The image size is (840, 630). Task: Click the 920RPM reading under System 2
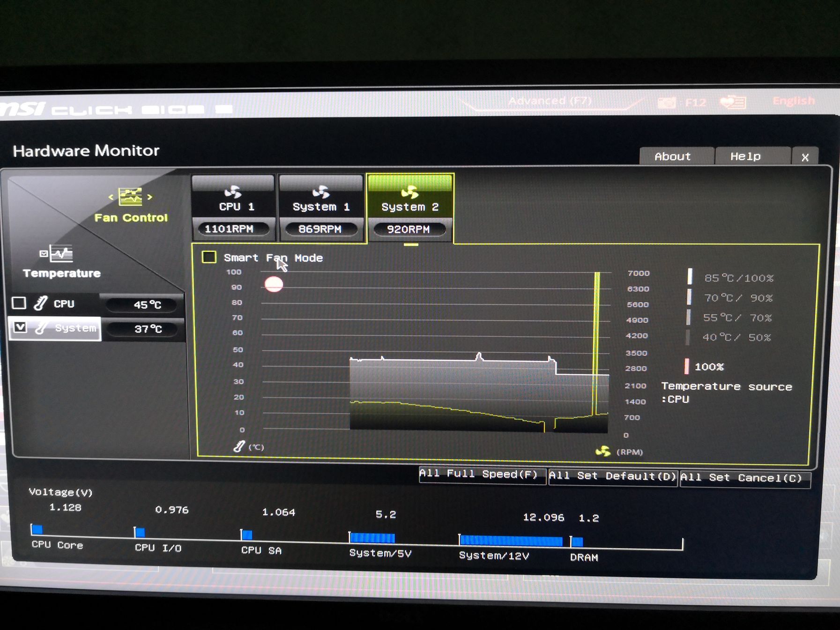tap(409, 230)
